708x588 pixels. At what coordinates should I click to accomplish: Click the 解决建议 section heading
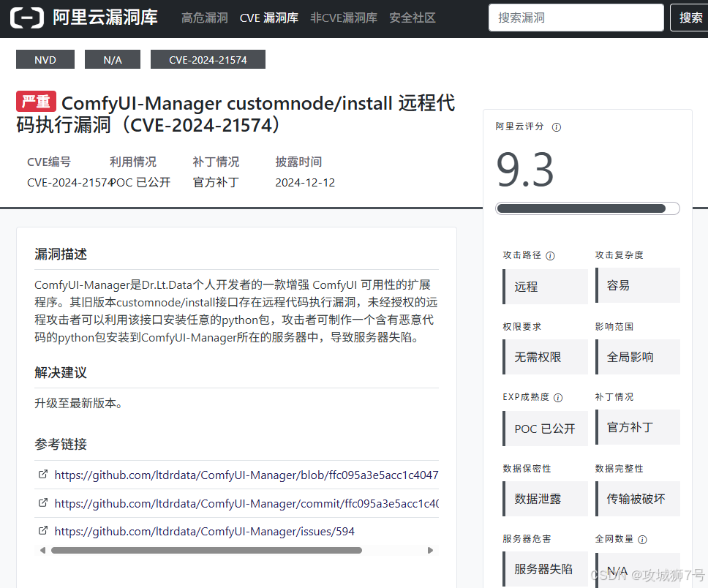[x=61, y=372]
